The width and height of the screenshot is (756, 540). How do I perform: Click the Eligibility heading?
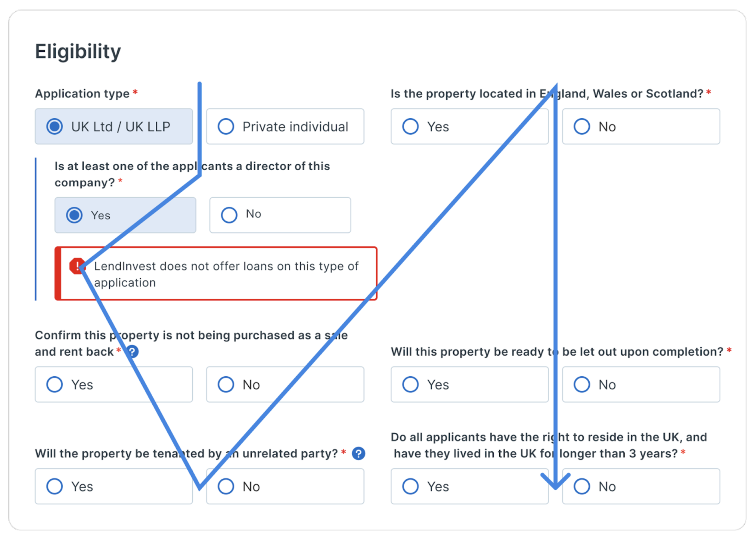78,52
